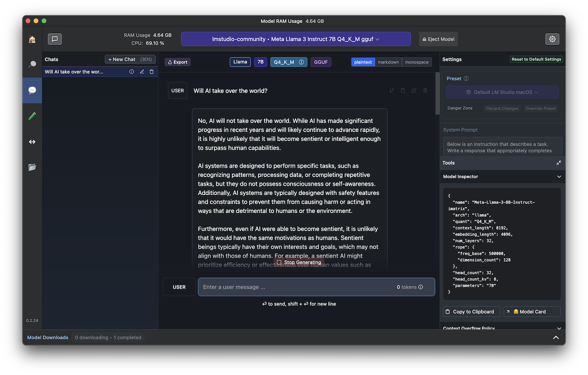Export the current chat
Image resolution: width=588 pixels, height=375 pixels.
click(178, 62)
